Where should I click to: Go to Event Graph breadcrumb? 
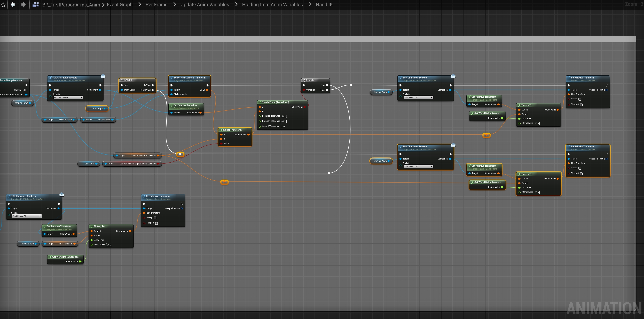point(120,4)
